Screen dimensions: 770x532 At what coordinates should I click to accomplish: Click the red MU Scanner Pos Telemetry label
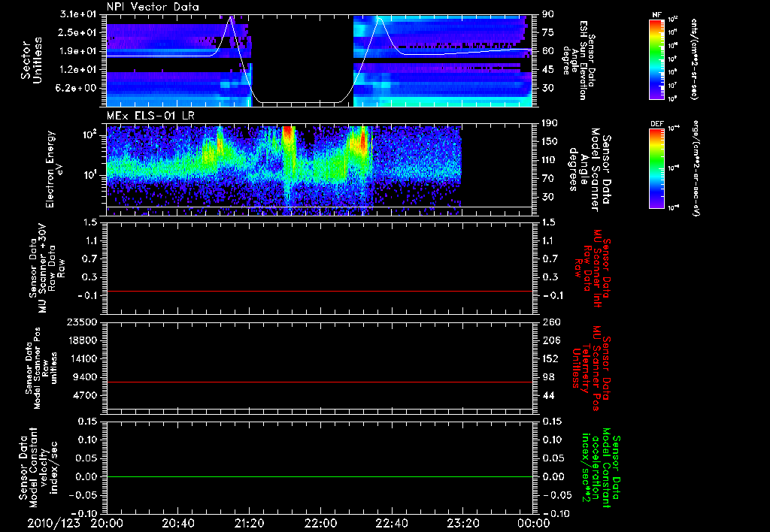(591, 368)
